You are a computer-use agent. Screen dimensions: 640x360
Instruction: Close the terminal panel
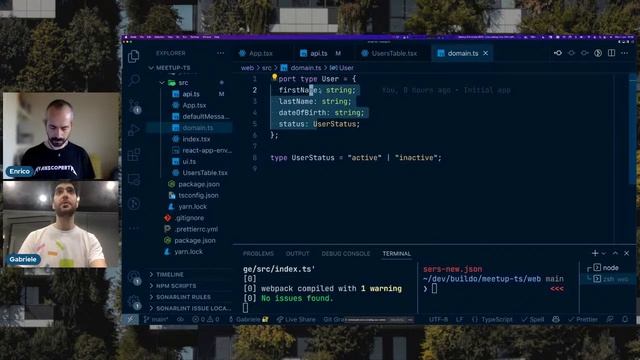tap(627, 253)
